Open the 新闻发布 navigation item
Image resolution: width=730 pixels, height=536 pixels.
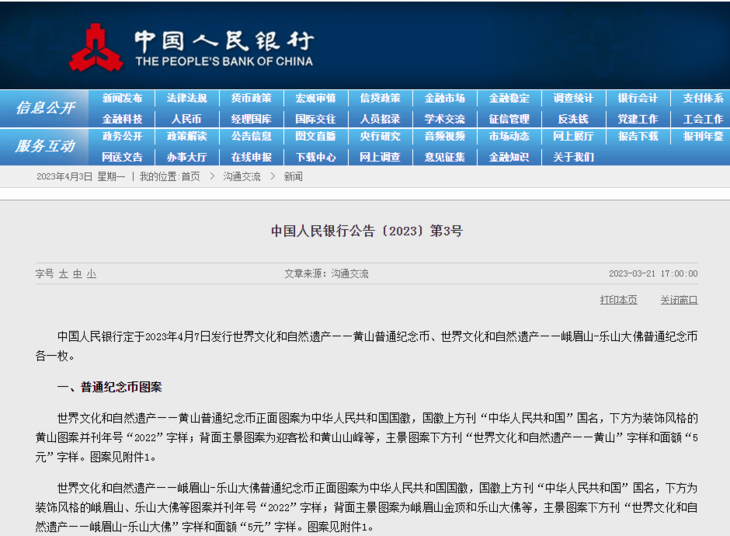click(x=122, y=98)
